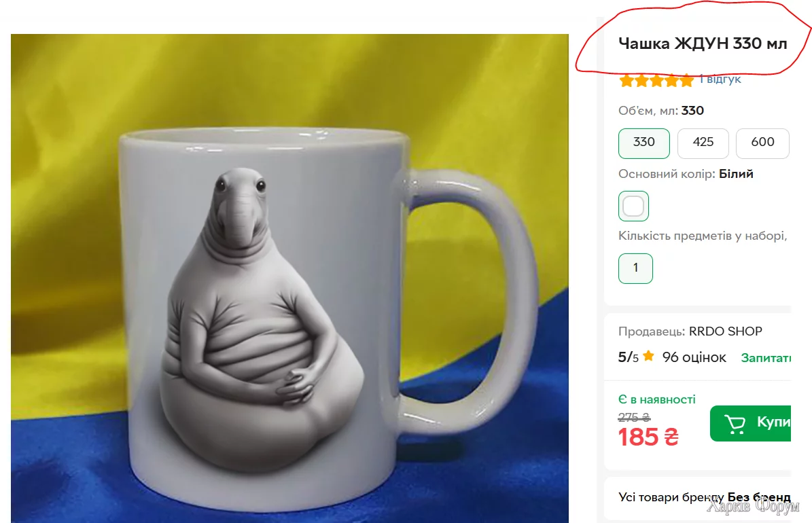Click the first star of product rating
812x523 pixels.
pyautogui.click(x=626, y=81)
